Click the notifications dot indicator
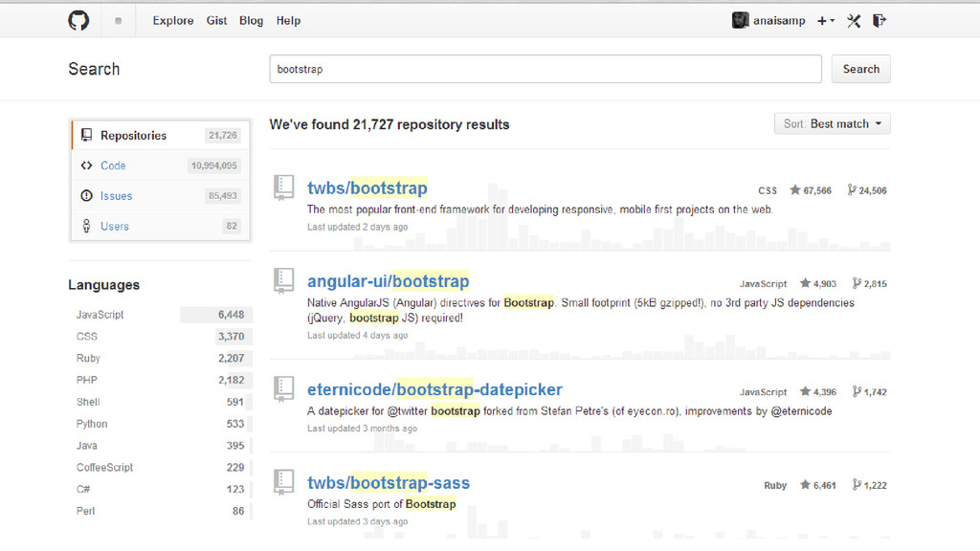This screenshot has height=551, width=980. (x=118, y=21)
